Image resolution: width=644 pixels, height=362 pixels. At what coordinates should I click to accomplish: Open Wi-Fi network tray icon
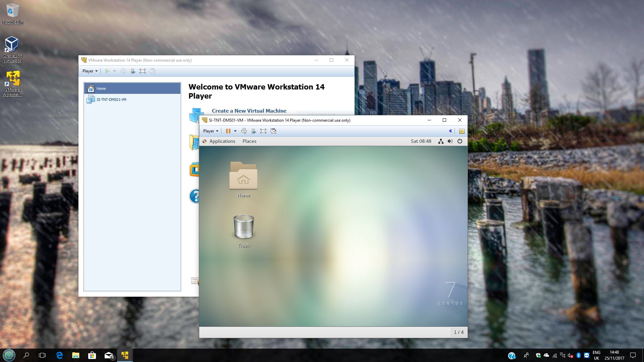555,355
